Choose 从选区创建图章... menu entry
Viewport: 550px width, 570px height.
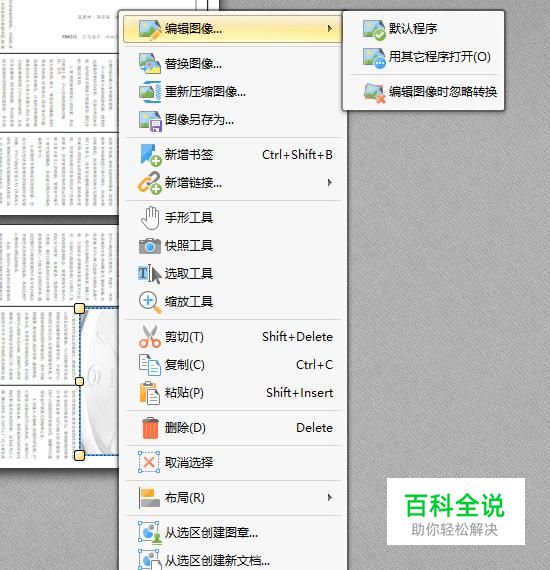(233, 533)
